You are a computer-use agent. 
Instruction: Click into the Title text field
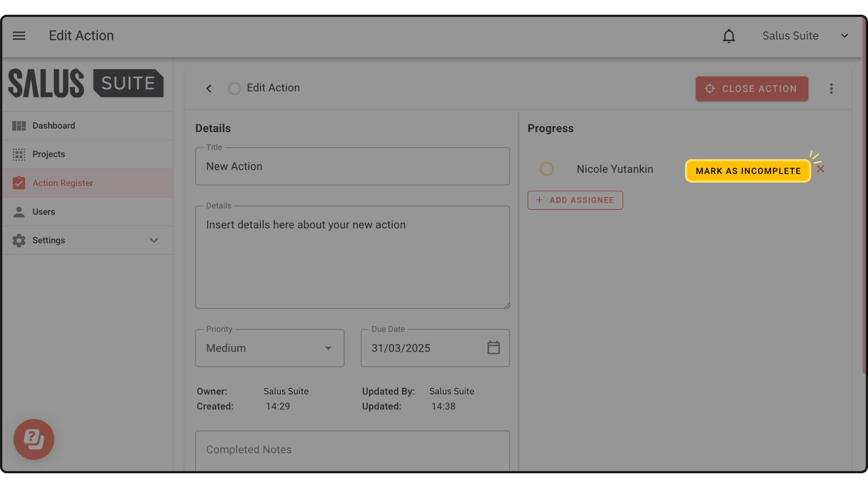[352, 167]
